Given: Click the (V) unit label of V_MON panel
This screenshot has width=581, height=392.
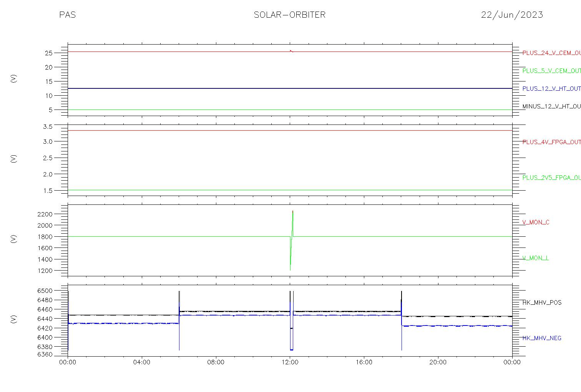Looking at the screenshot, I should pos(14,239).
